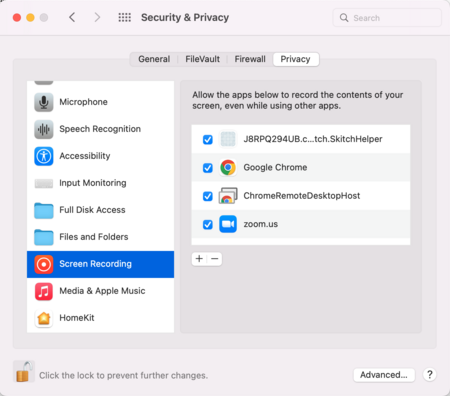Switch to the FileVault tab
Image resolution: width=450 pixels, height=396 pixels.
(202, 59)
